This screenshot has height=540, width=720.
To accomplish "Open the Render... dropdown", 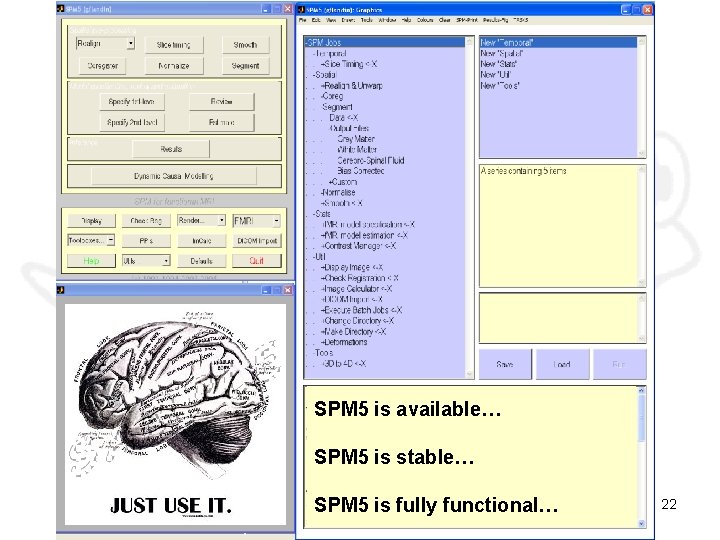I will (202, 221).
